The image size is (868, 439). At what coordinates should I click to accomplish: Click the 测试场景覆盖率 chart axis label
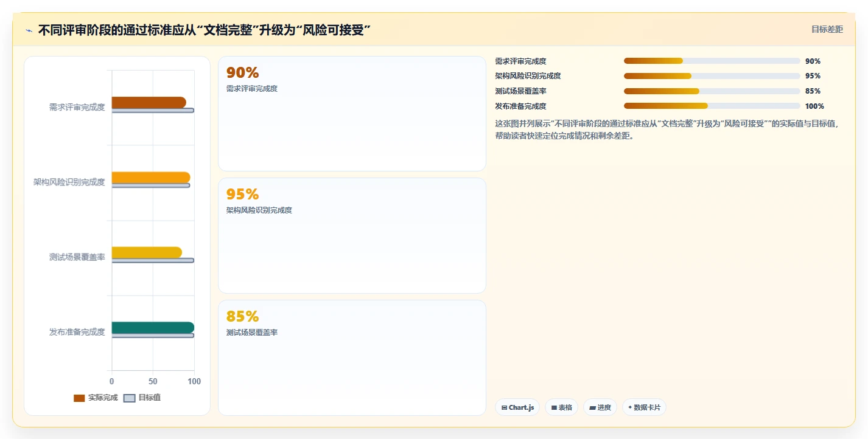77,257
